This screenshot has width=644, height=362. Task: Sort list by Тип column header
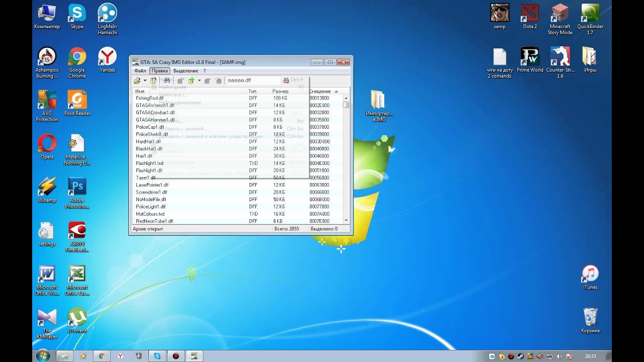tap(259, 92)
